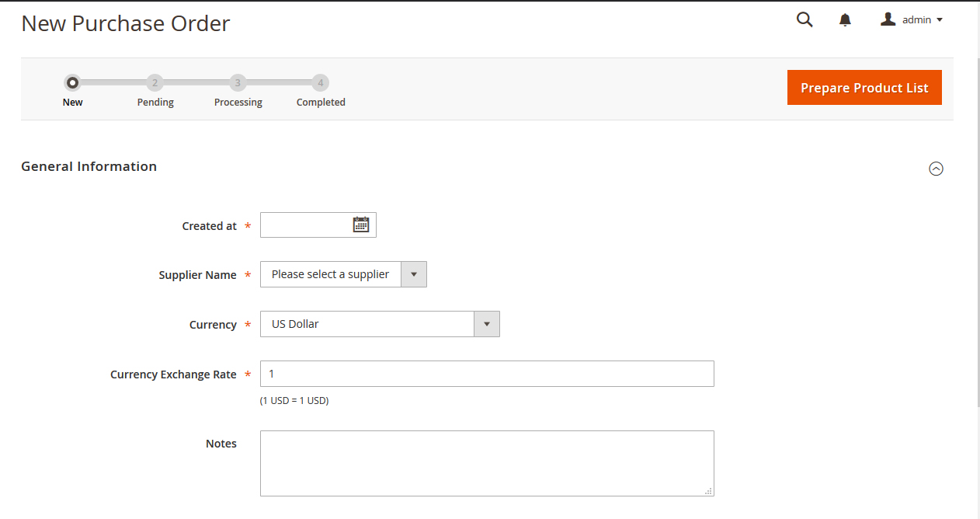The width and height of the screenshot is (980, 519).
Task: Click the admin user avatar icon
Action: tap(888, 19)
